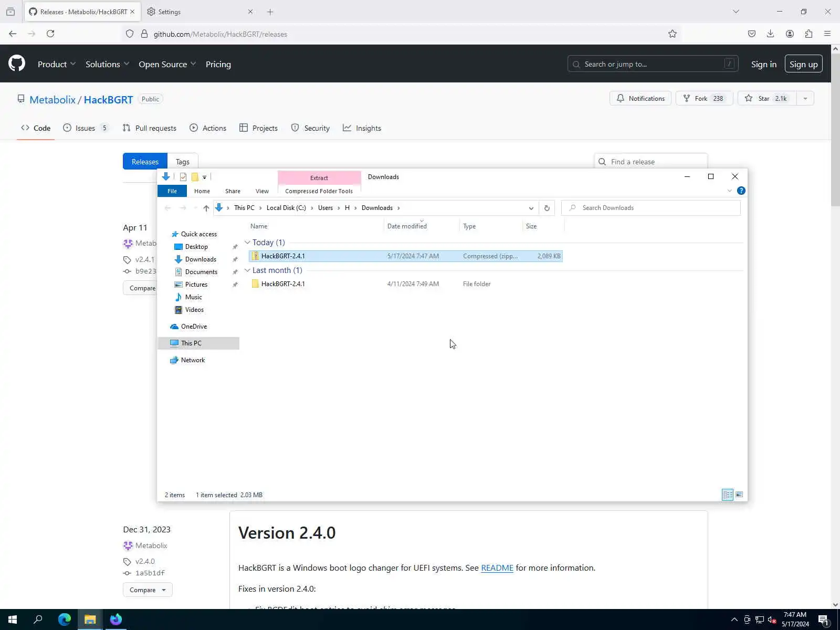
Task: Switch to Home ribbon tab
Action: click(x=202, y=191)
